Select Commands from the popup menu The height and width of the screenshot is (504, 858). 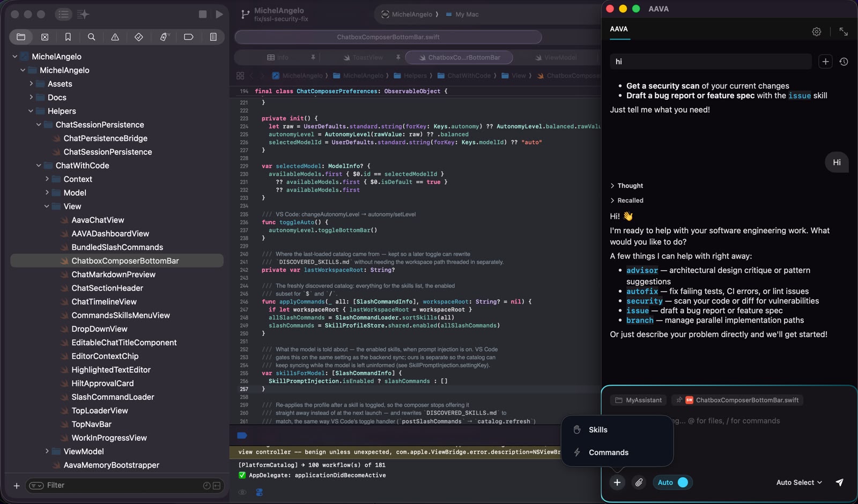tap(617, 453)
